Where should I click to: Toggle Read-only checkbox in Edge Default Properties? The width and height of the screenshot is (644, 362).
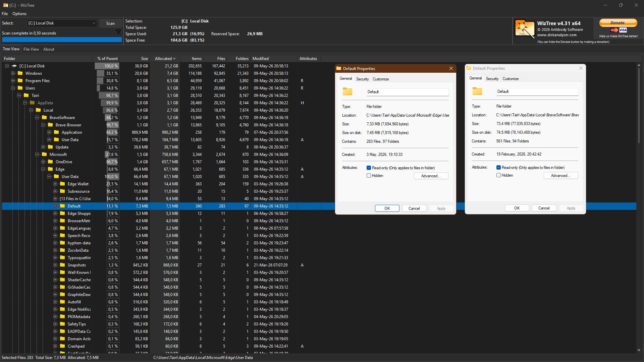369,168
